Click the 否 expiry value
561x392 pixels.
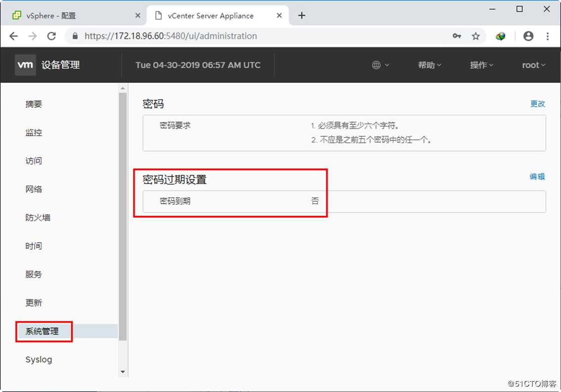pyautogui.click(x=315, y=201)
